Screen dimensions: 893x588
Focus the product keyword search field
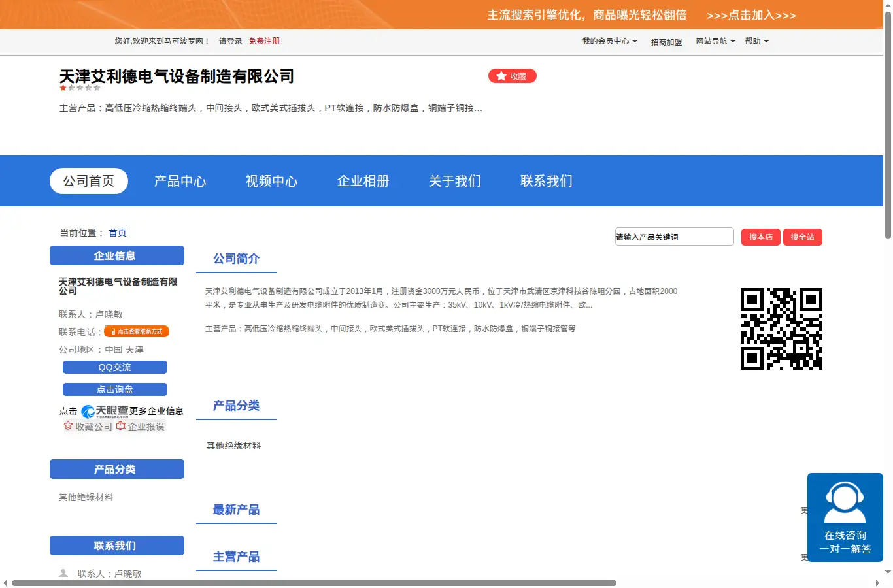tap(674, 237)
